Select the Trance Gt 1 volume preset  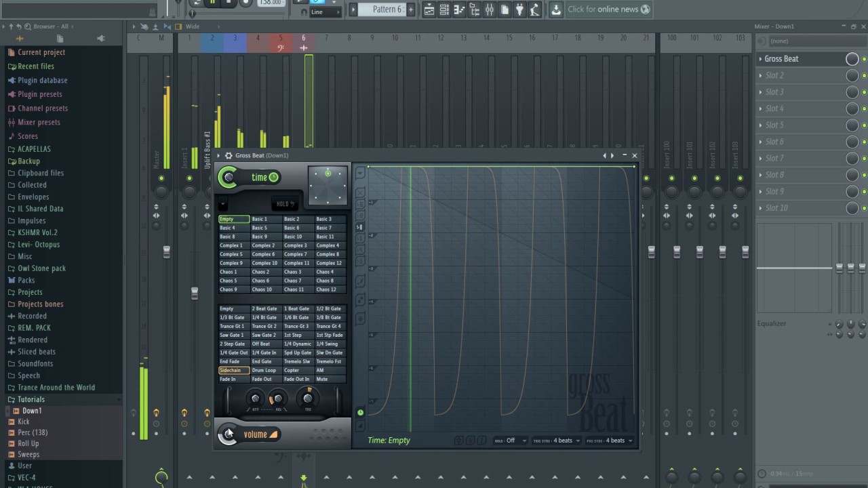234,327
